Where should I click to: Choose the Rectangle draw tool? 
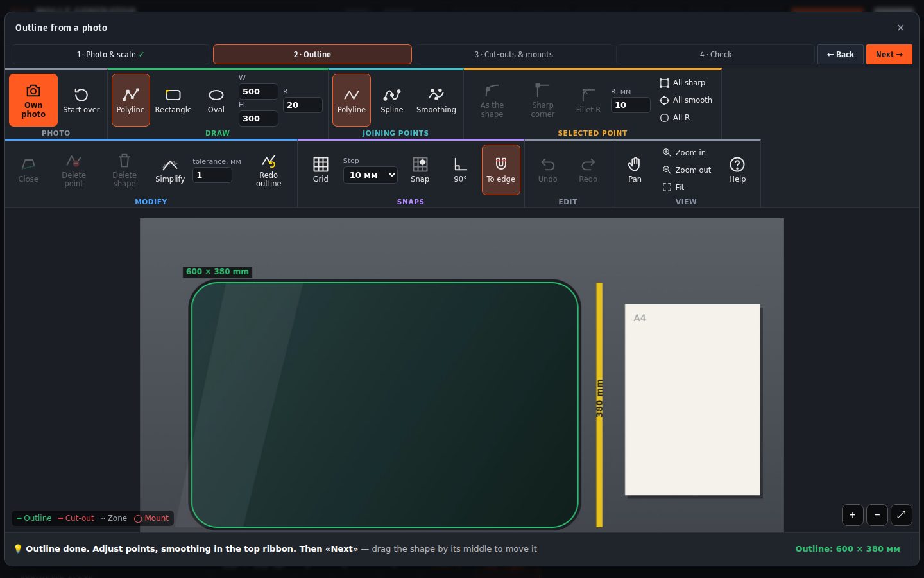click(x=173, y=100)
